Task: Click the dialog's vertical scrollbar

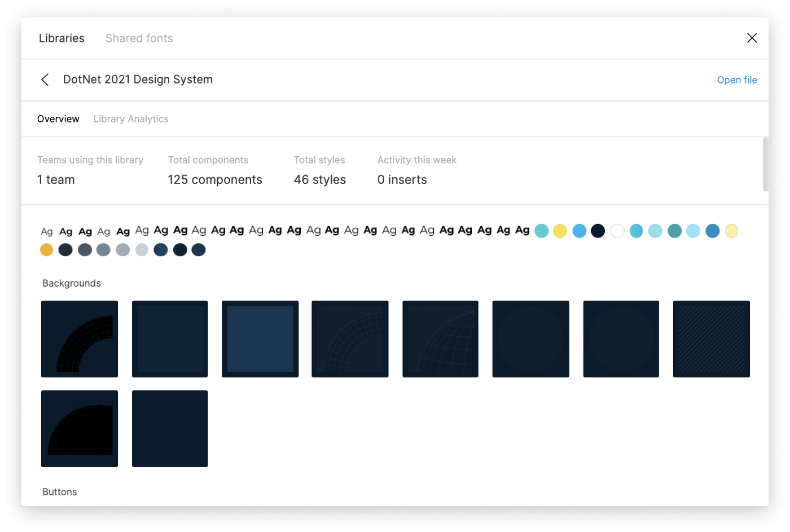Action: click(765, 164)
